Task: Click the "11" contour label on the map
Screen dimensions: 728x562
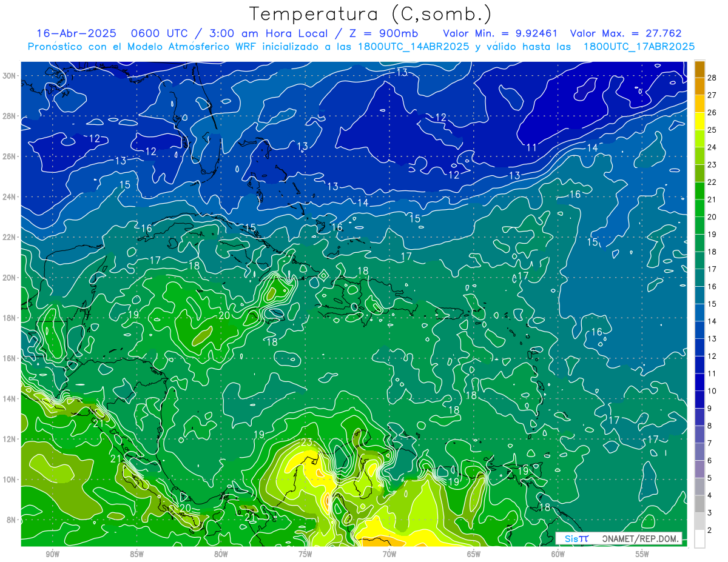Action: point(531,147)
